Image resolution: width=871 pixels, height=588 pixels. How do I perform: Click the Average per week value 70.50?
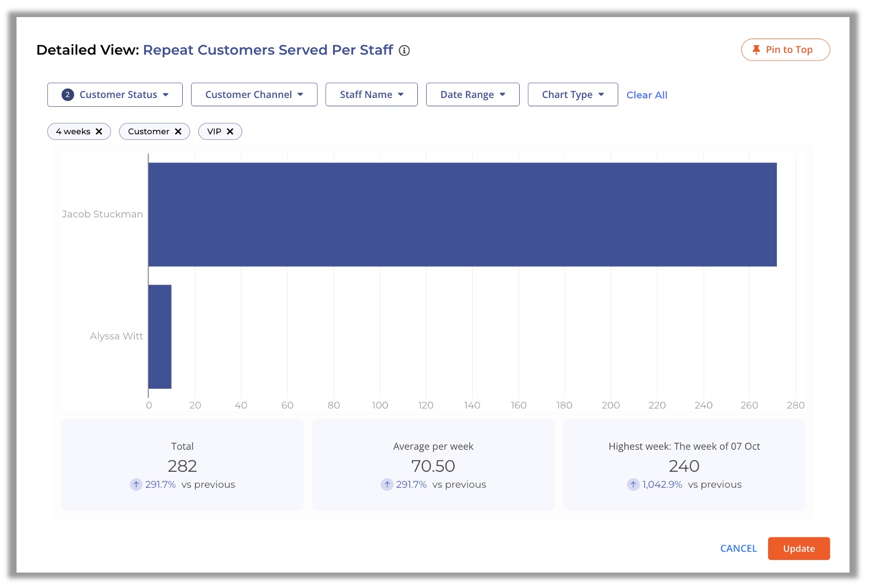[433, 466]
